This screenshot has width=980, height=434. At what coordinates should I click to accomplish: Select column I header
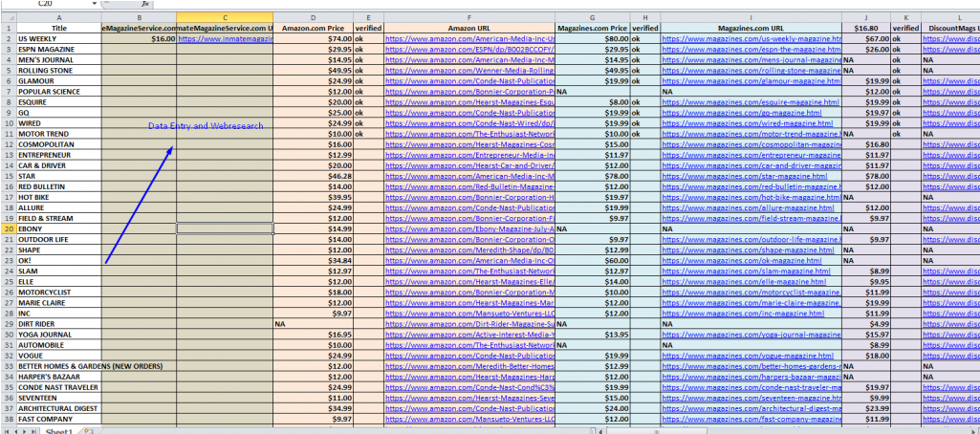pos(751,17)
